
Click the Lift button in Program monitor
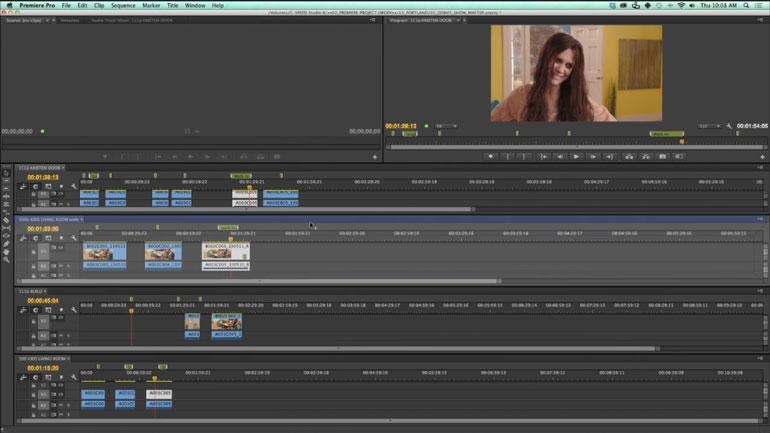(629, 157)
